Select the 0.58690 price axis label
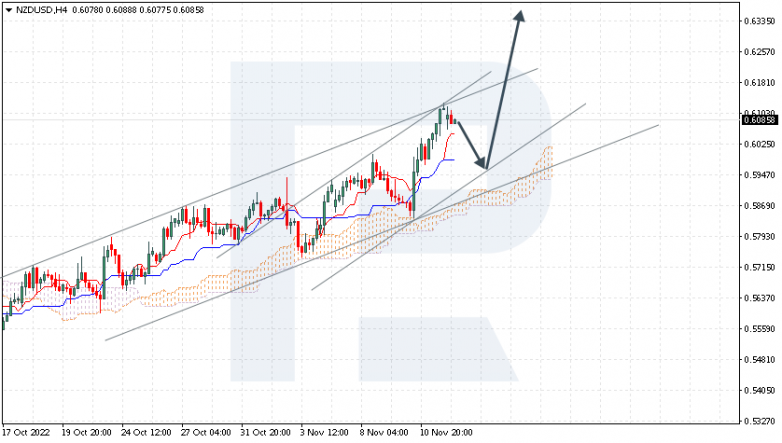 pos(760,206)
